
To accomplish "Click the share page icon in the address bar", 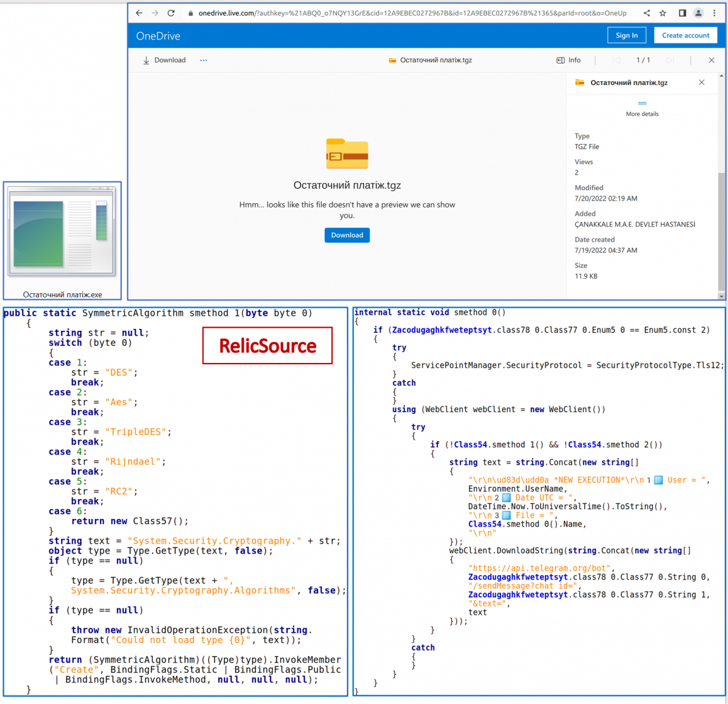I will click(647, 13).
